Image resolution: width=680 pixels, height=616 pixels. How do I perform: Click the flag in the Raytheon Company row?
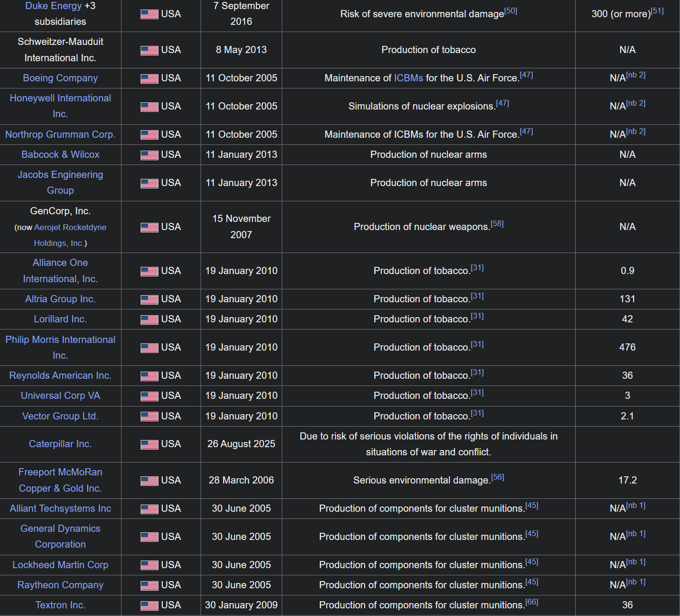pyautogui.click(x=149, y=585)
